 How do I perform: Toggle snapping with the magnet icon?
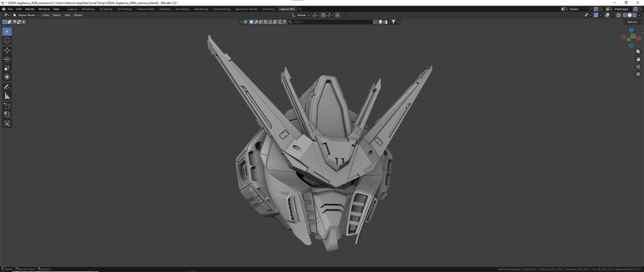click(323, 15)
